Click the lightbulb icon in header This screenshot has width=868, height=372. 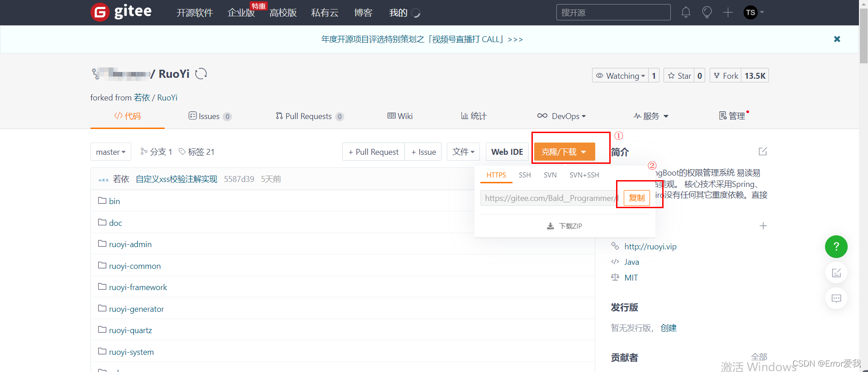(707, 12)
